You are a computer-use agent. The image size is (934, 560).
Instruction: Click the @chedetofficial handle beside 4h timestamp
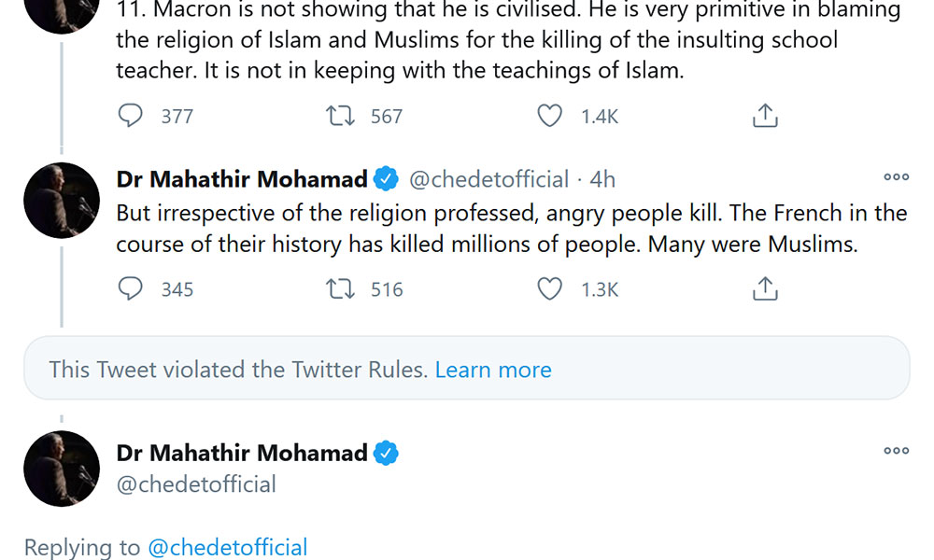(488, 179)
